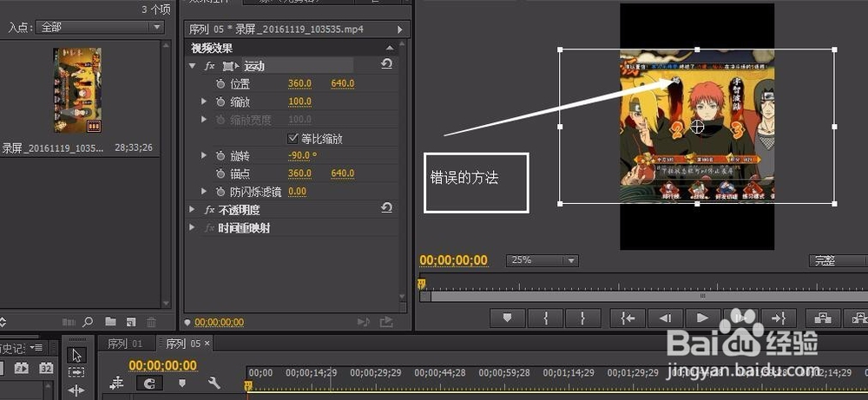Click the Lift button in program monitor
The height and width of the screenshot is (400, 868).
point(822,318)
